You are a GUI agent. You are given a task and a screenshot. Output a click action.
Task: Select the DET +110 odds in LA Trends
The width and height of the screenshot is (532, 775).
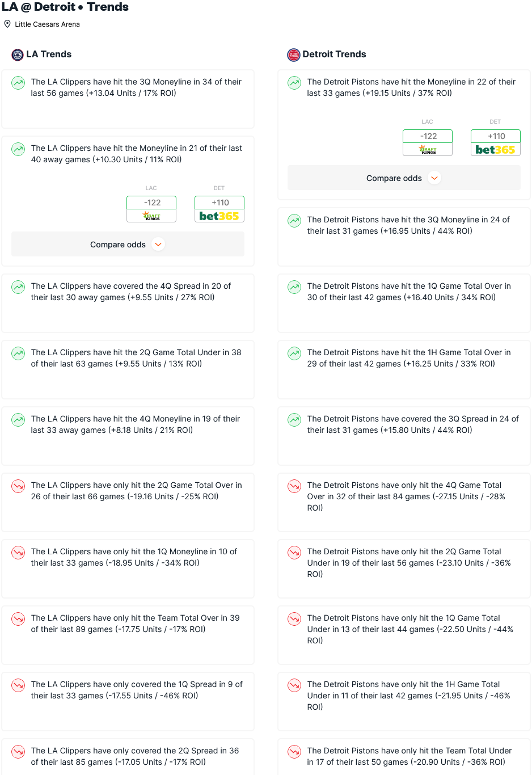(x=219, y=203)
